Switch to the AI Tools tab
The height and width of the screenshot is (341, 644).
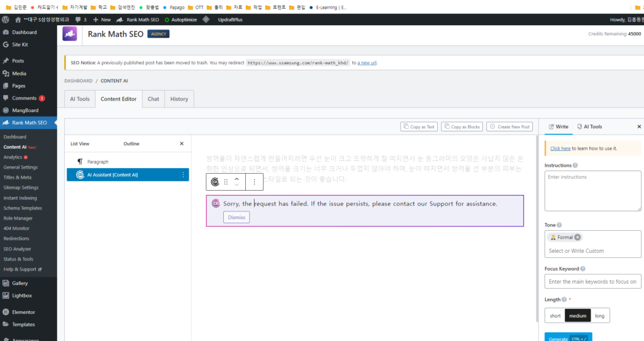coord(80,99)
